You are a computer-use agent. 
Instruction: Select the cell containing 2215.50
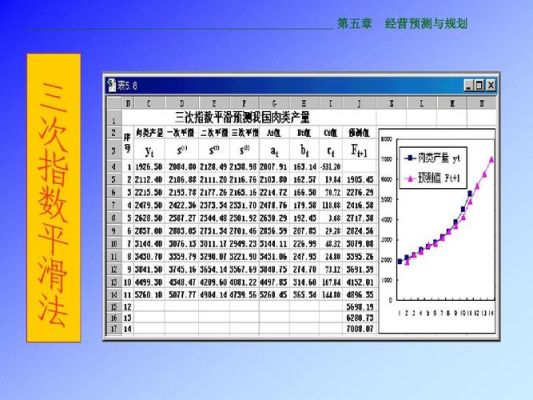coord(149,192)
